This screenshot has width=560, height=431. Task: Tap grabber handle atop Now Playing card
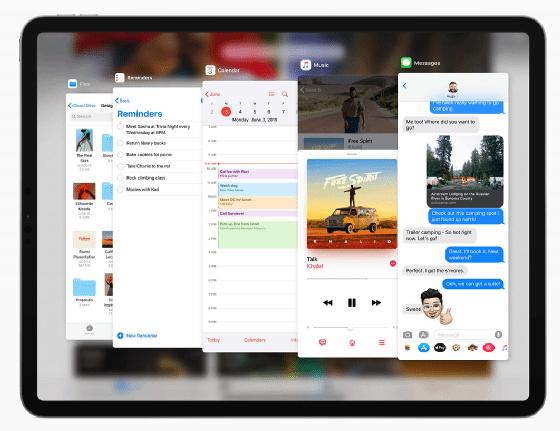[x=352, y=154]
